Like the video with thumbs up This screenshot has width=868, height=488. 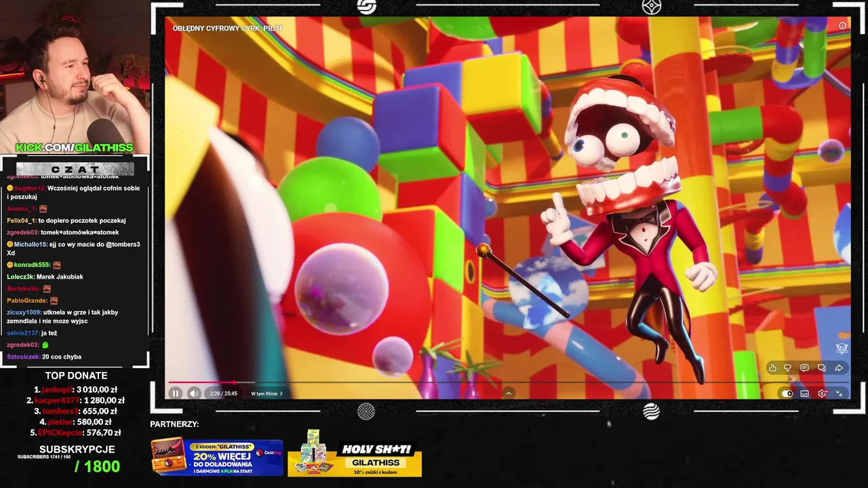pyautogui.click(x=772, y=368)
